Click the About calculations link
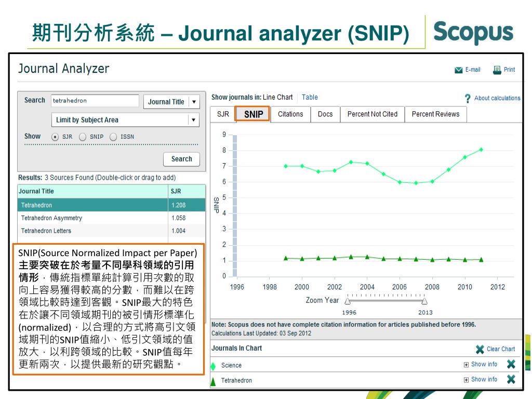 (497, 98)
